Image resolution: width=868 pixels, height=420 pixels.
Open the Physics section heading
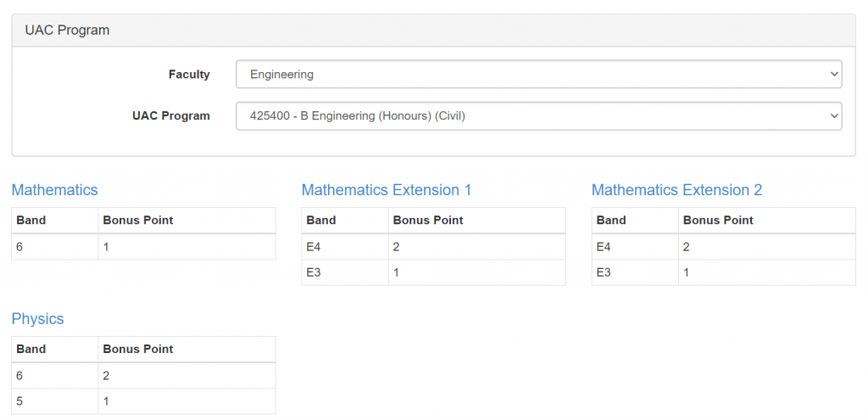(37, 319)
